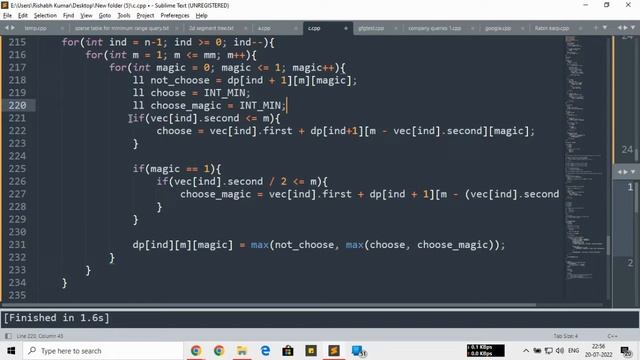Open the Project menu

tap(145, 16)
